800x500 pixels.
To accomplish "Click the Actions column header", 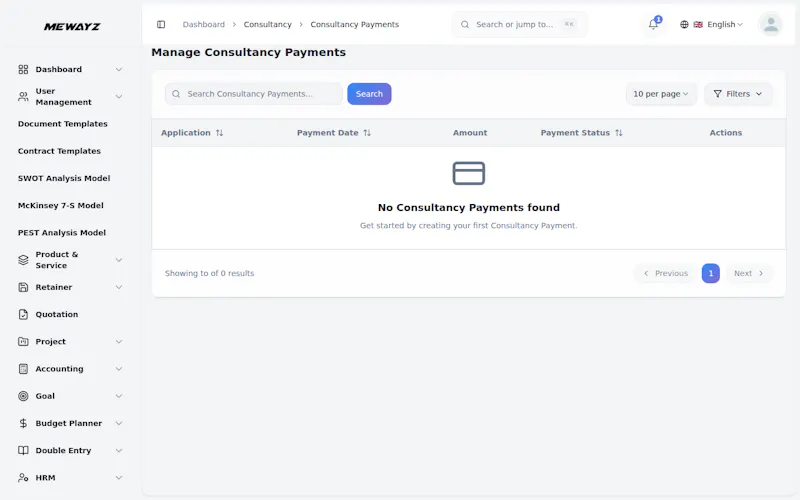I will tap(726, 133).
